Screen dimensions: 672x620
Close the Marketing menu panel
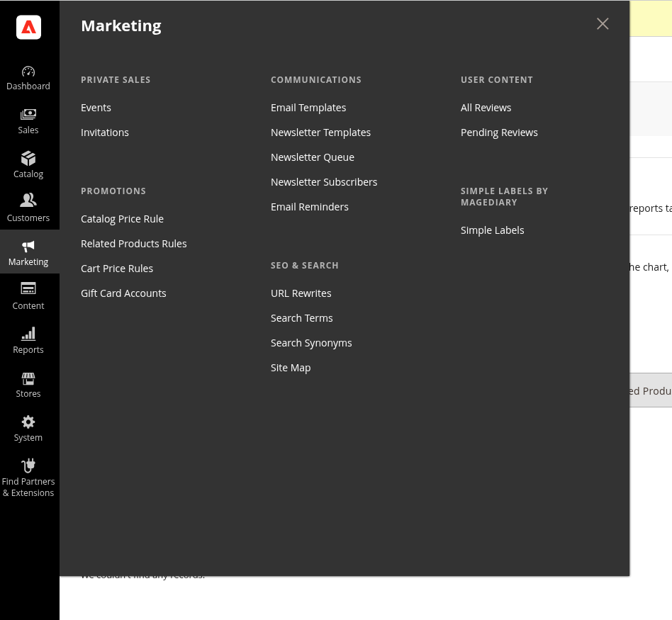coord(603,24)
